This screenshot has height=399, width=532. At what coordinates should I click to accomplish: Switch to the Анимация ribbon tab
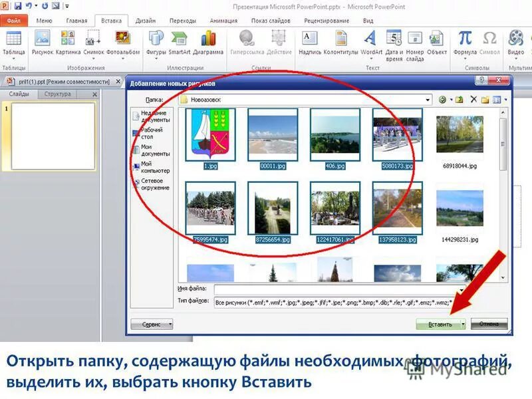tap(223, 21)
